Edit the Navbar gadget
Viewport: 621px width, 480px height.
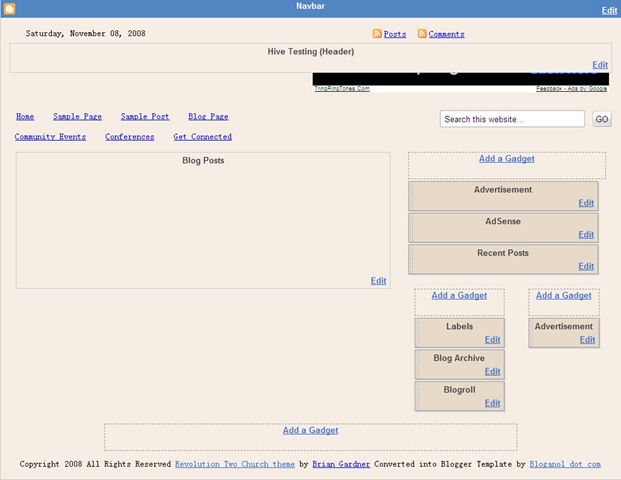609,11
